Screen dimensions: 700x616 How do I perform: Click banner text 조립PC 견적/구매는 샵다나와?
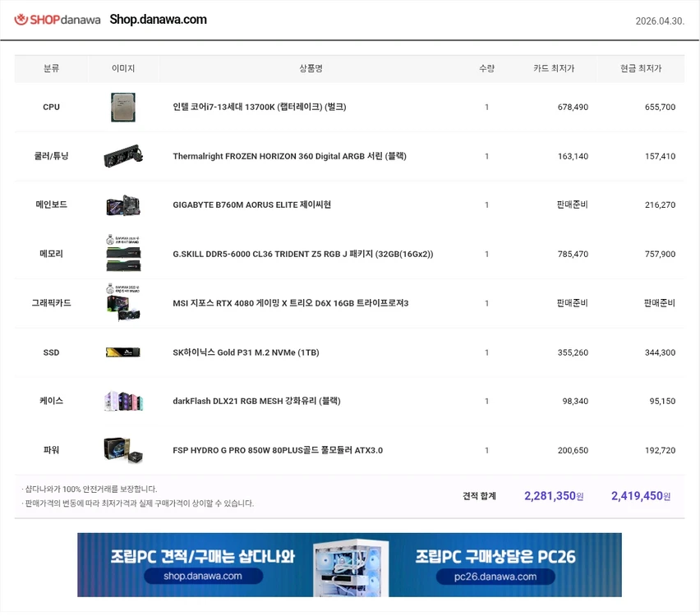[x=203, y=556]
